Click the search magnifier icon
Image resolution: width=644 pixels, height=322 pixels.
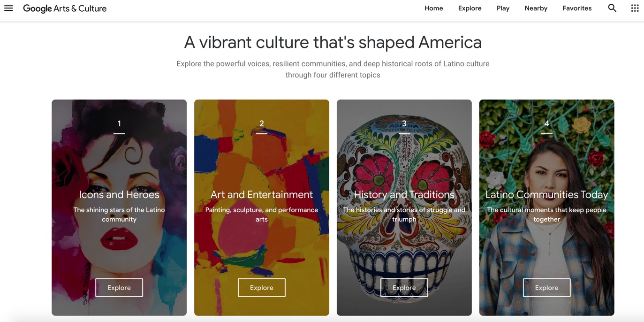click(612, 8)
